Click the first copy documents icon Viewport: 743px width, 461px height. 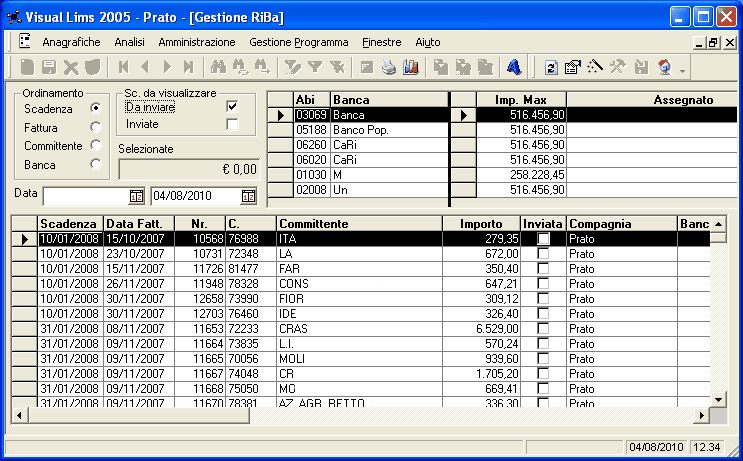coord(441,67)
